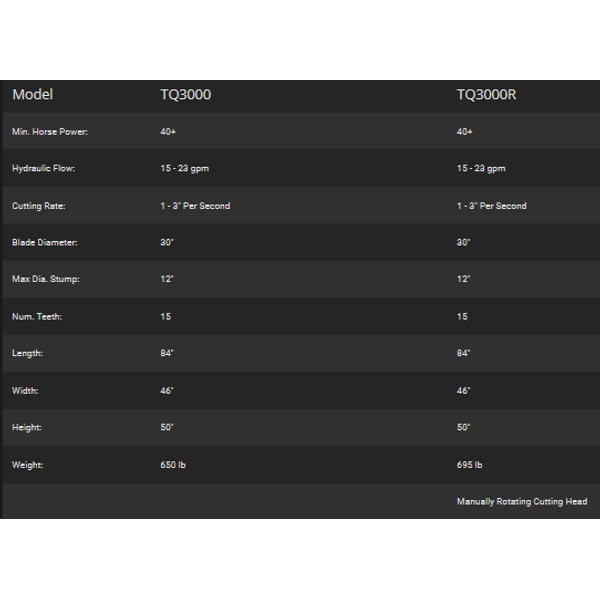This screenshot has height=600, width=600.
Task: Click the Length label
Action: (28, 353)
